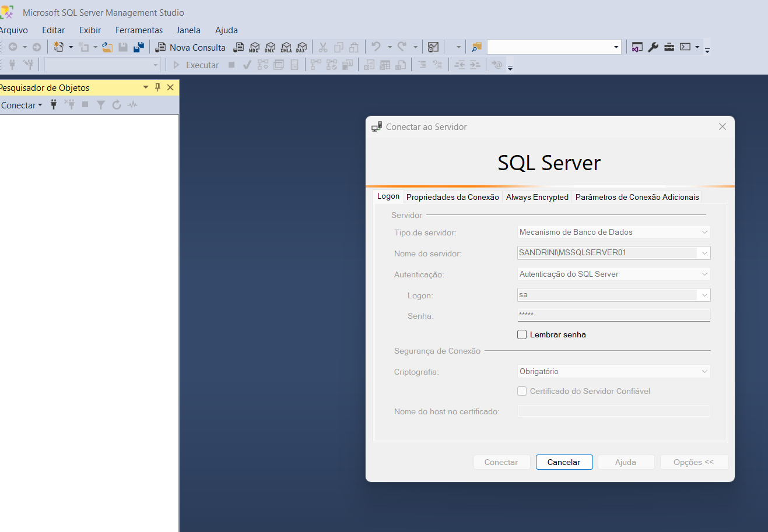Click the Parse checkmark icon
This screenshot has height=532, width=768.
coord(247,65)
